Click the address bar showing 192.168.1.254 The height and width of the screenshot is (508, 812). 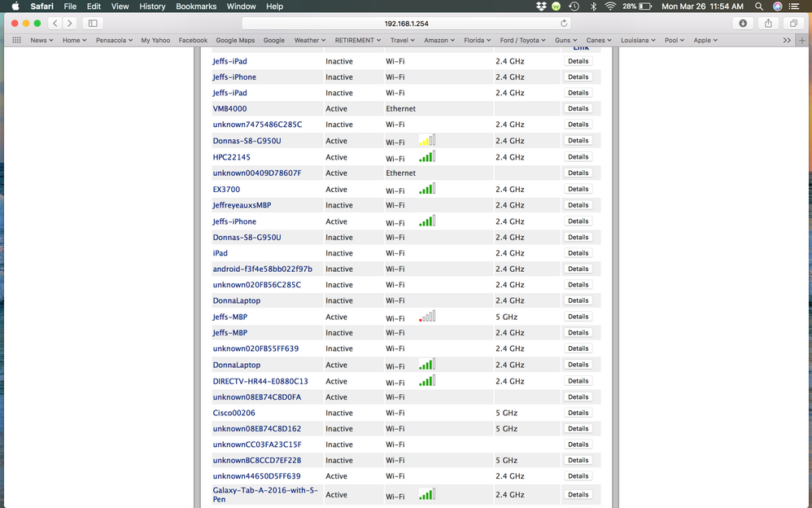[404, 24]
